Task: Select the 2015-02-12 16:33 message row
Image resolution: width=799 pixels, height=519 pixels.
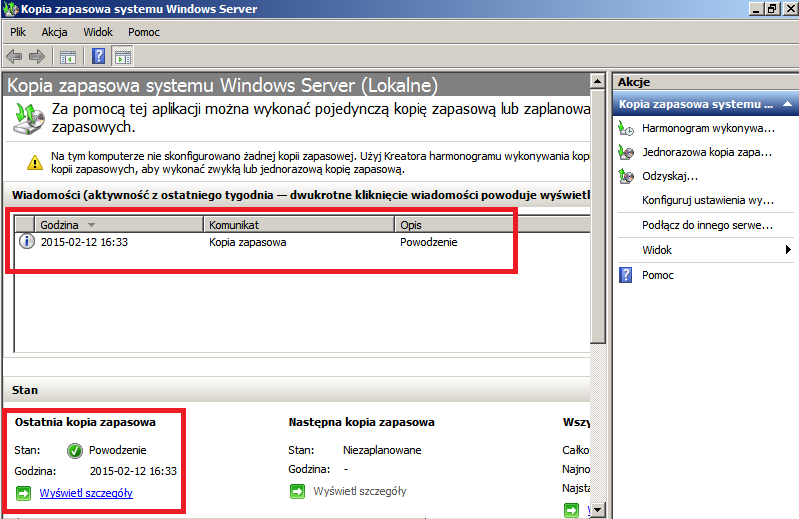Action: coord(302,242)
